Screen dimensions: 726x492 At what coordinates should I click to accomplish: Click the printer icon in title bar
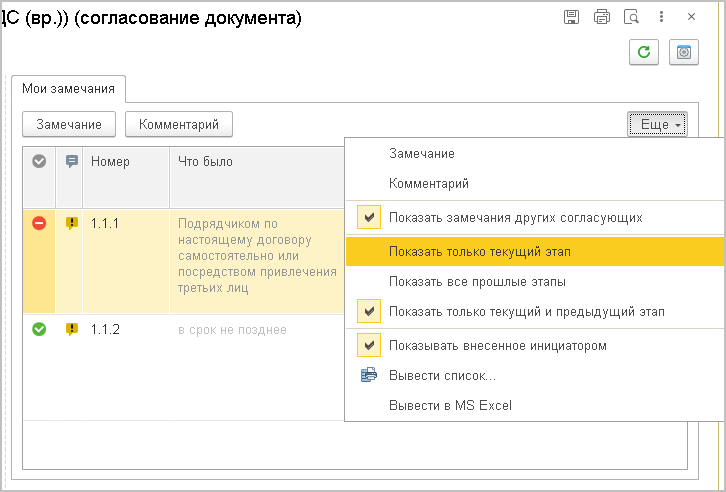601,17
